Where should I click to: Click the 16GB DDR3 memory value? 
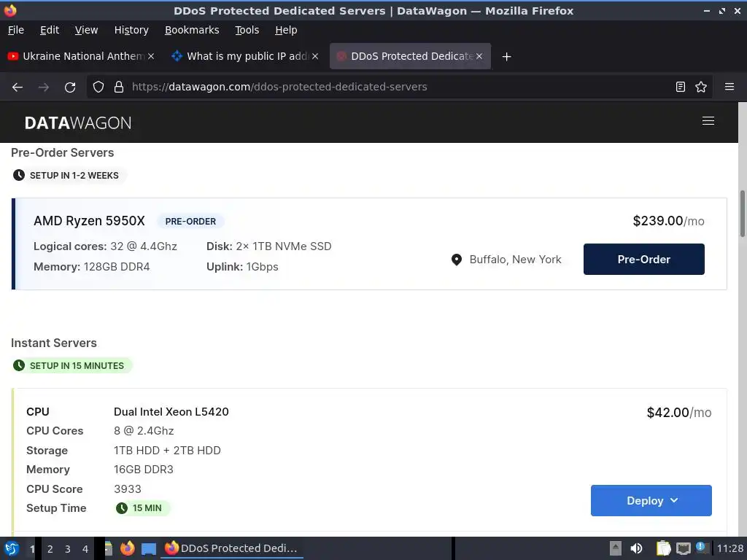point(144,470)
